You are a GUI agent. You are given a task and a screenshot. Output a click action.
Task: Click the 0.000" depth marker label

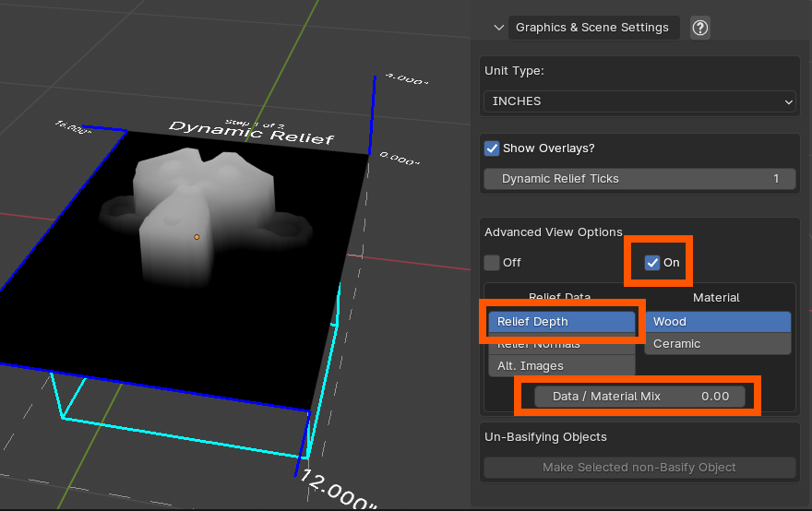point(400,159)
